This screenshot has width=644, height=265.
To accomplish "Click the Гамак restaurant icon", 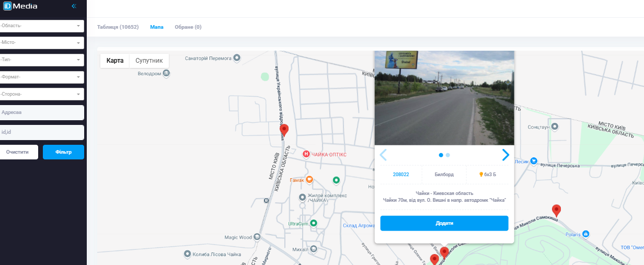I will tap(309, 180).
